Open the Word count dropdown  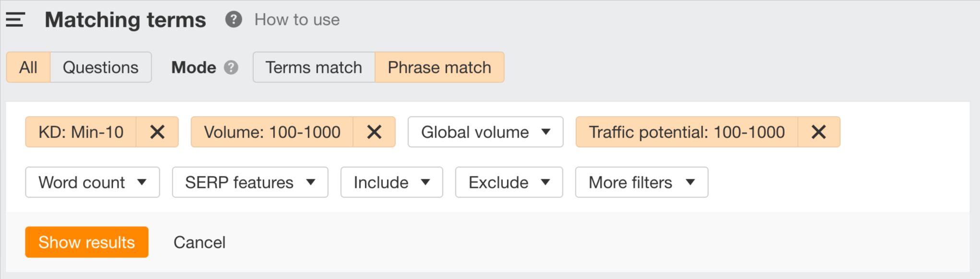(92, 182)
